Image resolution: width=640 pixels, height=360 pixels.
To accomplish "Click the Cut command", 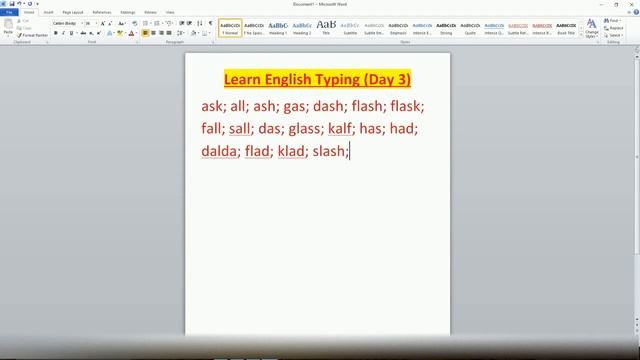I will [x=24, y=21].
